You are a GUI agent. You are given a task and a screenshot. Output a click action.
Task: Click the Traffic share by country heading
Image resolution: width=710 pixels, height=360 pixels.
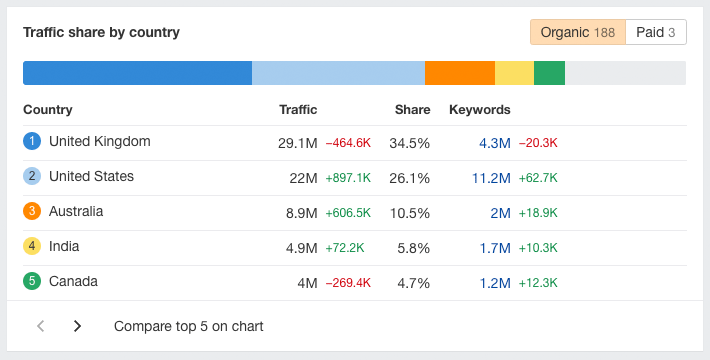pos(101,32)
